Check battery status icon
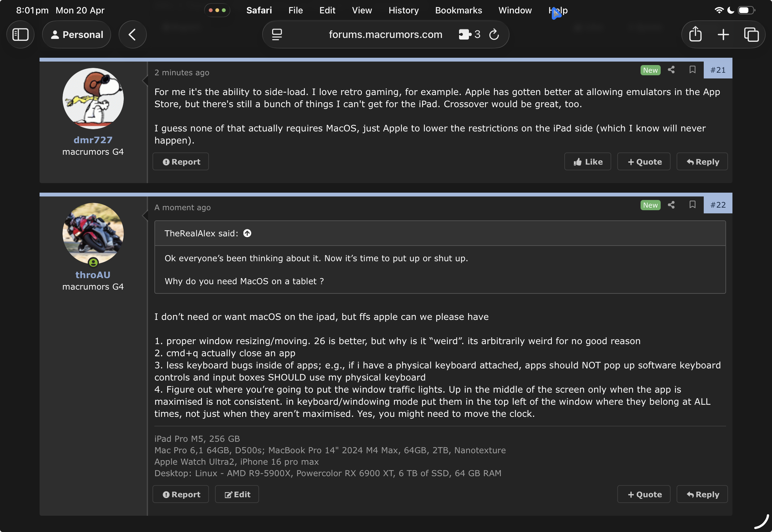This screenshot has width=772, height=532. [746, 10]
